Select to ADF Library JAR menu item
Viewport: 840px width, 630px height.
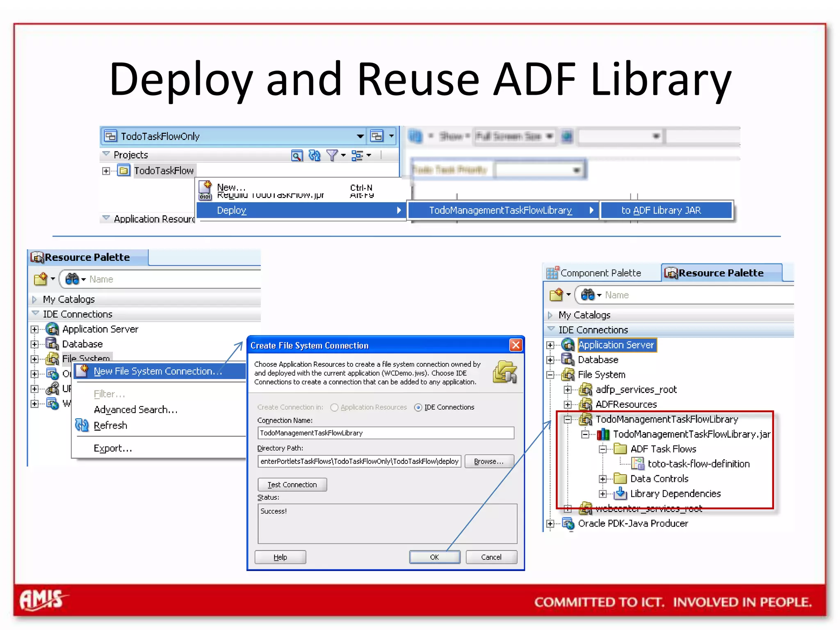(x=667, y=210)
